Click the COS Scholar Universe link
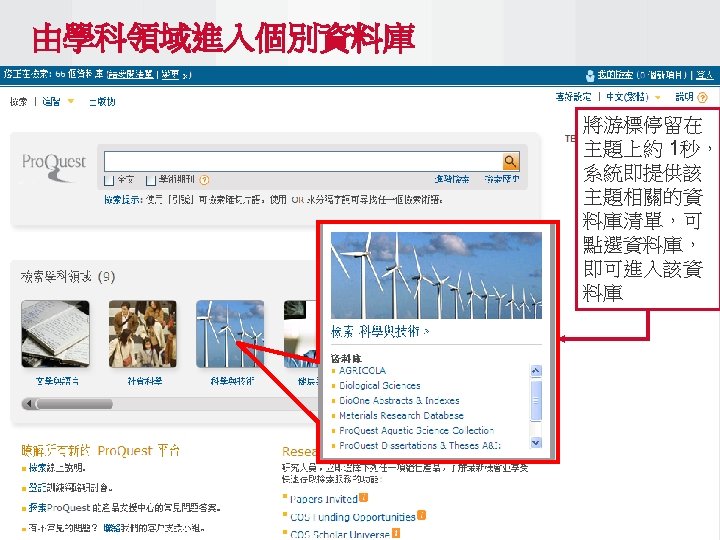 340,534
